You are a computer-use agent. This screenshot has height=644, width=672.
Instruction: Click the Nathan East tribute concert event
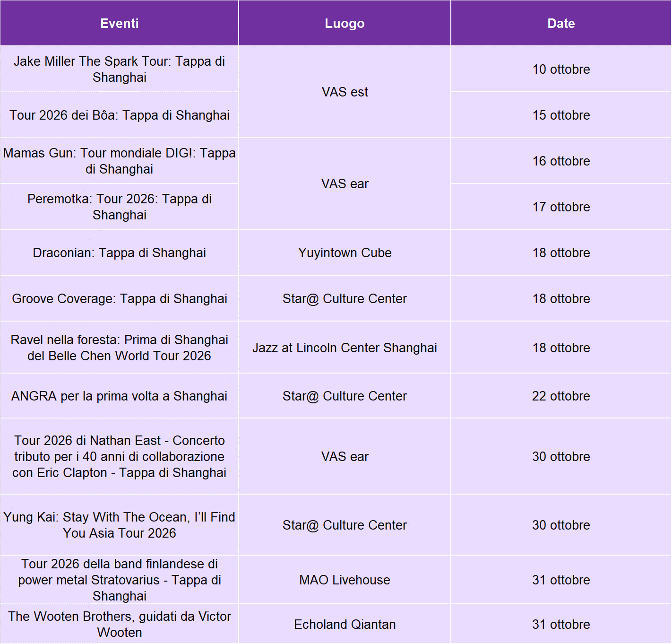(120, 456)
